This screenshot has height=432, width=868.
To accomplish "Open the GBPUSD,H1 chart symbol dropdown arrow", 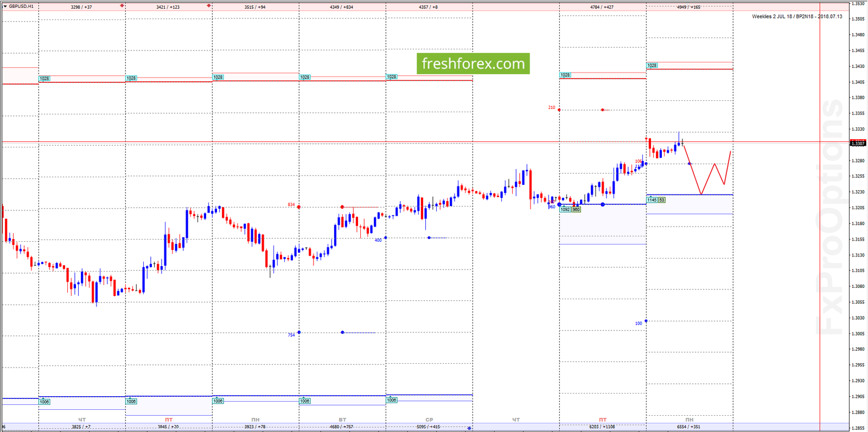I will tap(5, 7).
